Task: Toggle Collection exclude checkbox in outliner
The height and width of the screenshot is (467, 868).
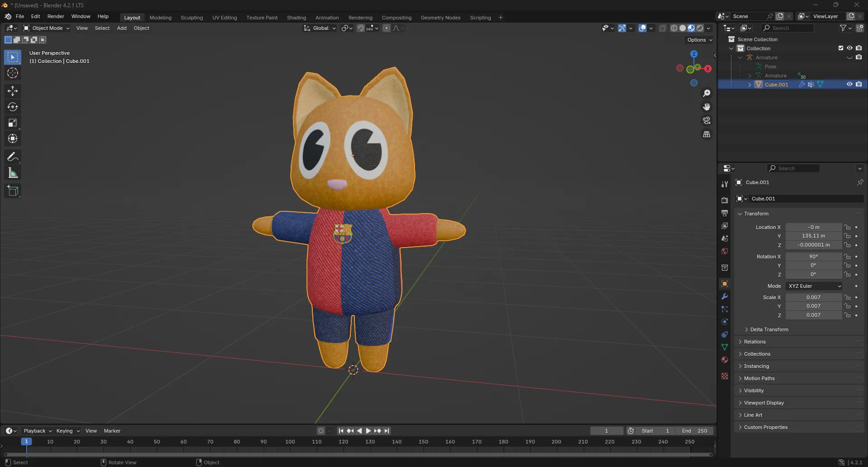Action: click(x=841, y=48)
